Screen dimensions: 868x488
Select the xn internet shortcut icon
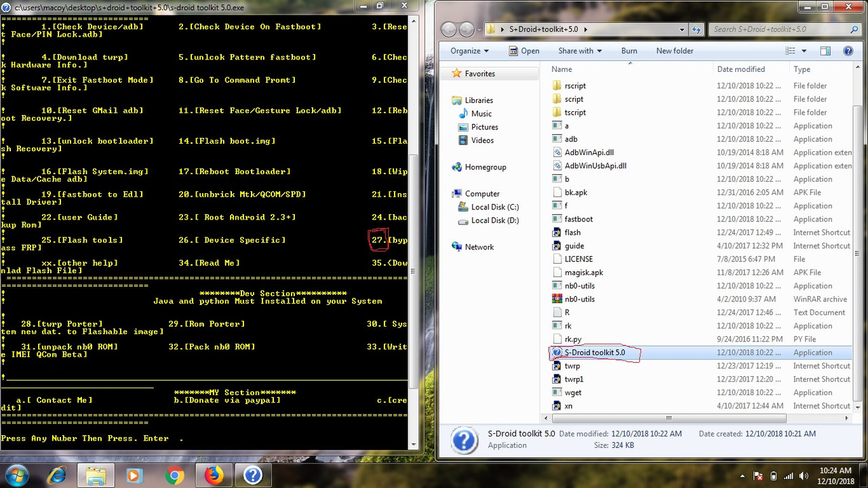[557, 406]
